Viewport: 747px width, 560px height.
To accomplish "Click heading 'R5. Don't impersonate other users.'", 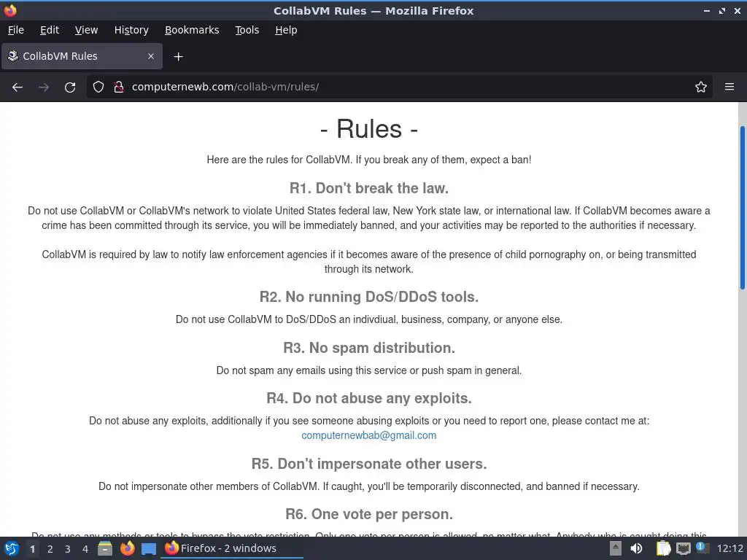I will (368, 463).
